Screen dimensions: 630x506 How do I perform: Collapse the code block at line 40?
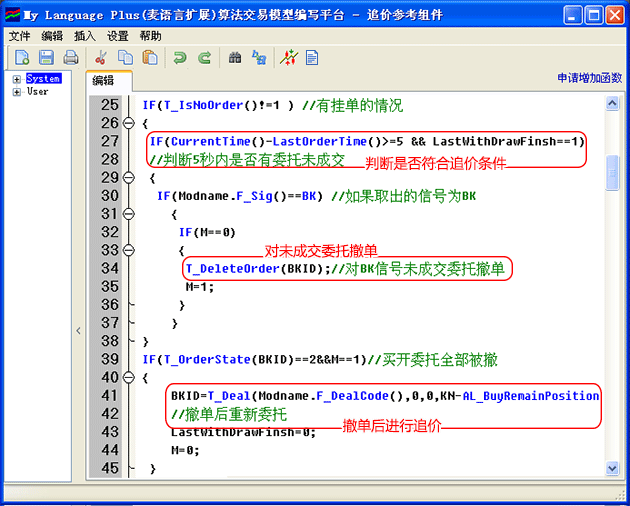pyautogui.click(x=127, y=378)
